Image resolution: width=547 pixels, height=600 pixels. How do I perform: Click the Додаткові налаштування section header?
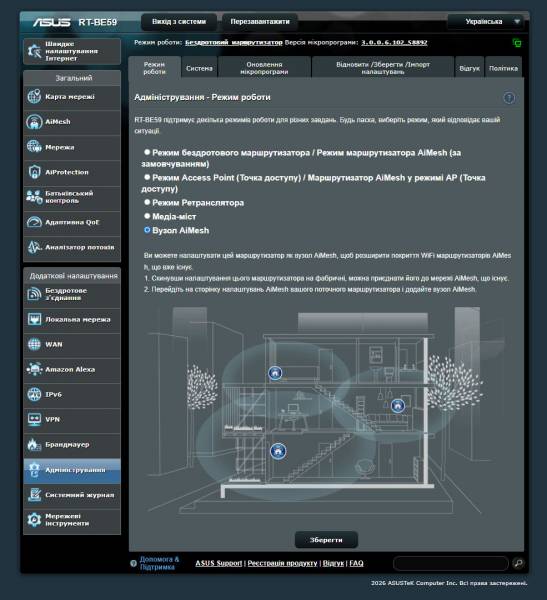pos(72,276)
